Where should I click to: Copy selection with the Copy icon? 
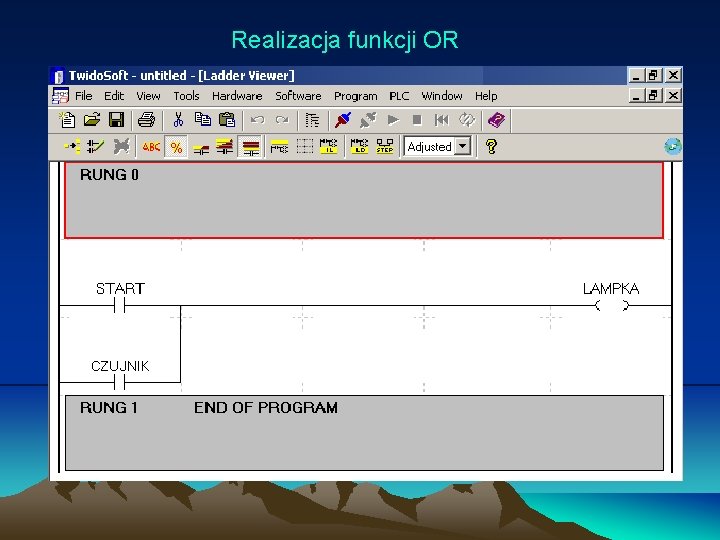[202, 119]
